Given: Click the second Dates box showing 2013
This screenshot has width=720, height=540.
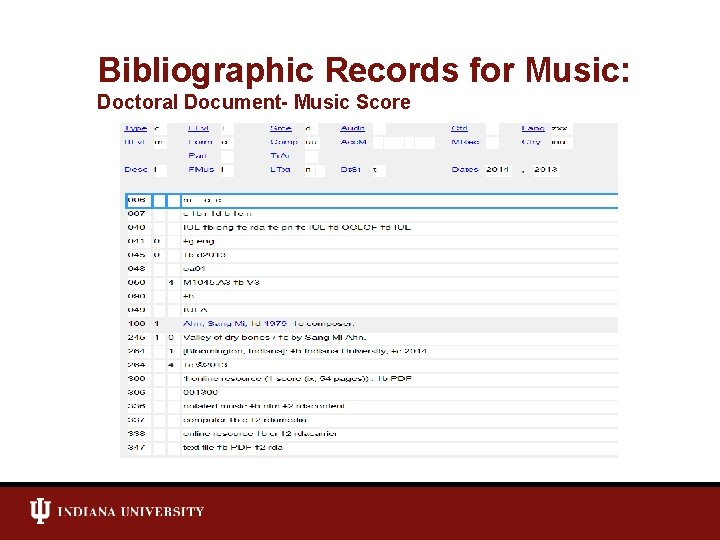Looking at the screenshot, I should tap(546, 170).
